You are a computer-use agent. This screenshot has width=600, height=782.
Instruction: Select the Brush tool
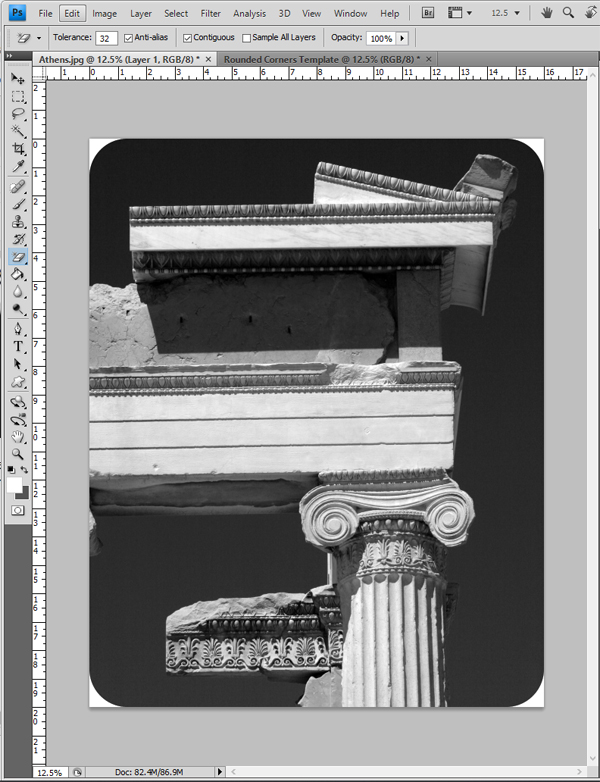coord(18,204)
